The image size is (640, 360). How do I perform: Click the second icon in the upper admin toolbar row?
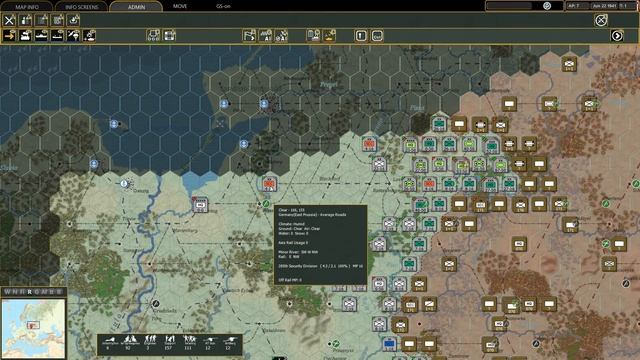(25, 20)
